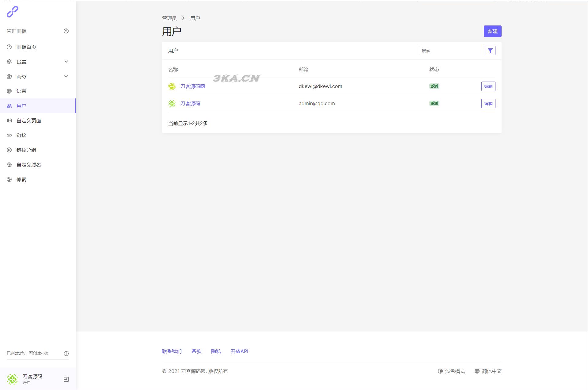The image size is (588, 391).
Task: Click the 语言 globe icon in sidebar
Action: (x=9, y=91)
